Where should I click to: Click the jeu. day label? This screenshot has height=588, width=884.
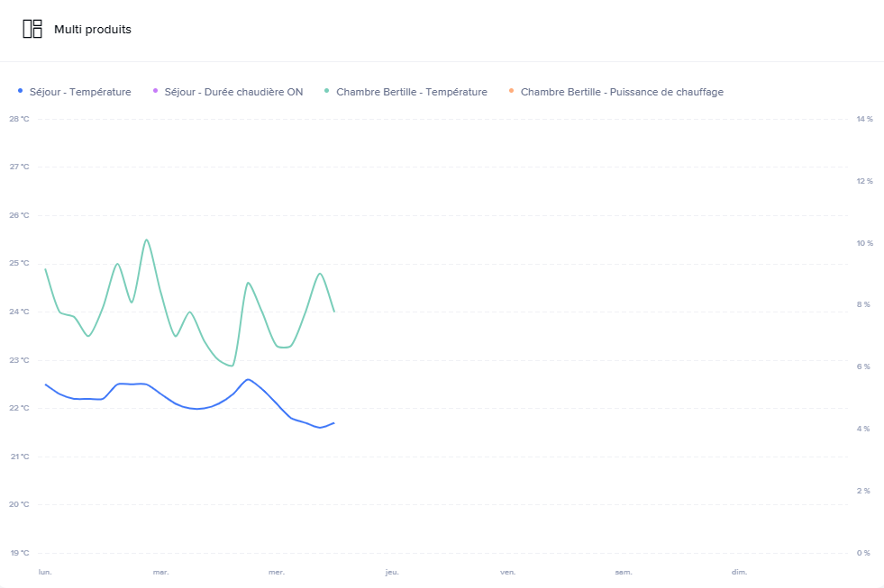point(392,572)
